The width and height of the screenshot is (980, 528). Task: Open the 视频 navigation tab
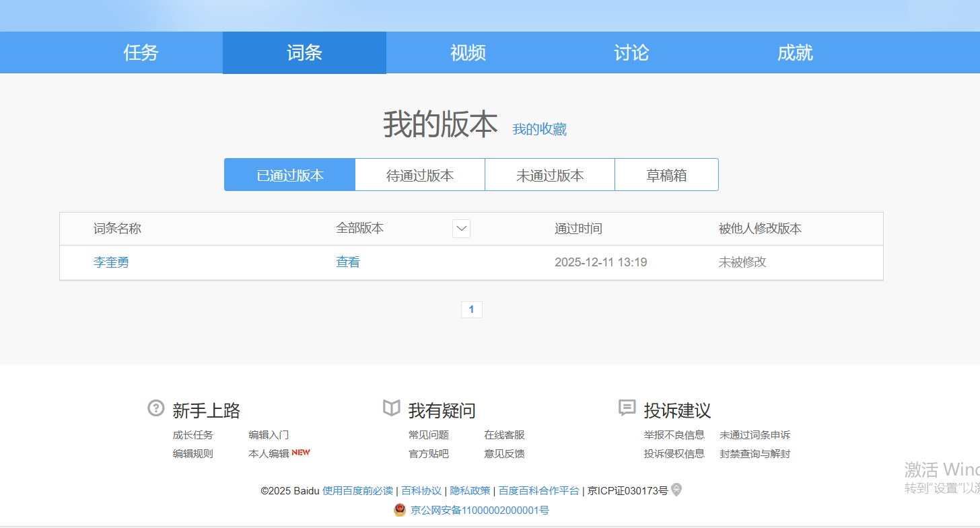pos(468,52)
